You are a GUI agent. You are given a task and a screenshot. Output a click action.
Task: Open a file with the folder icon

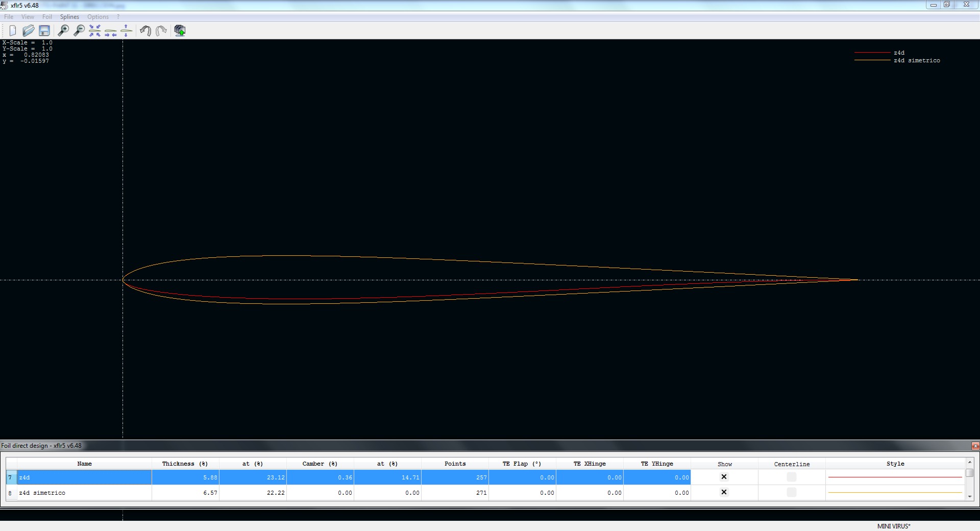click(29, 31)
